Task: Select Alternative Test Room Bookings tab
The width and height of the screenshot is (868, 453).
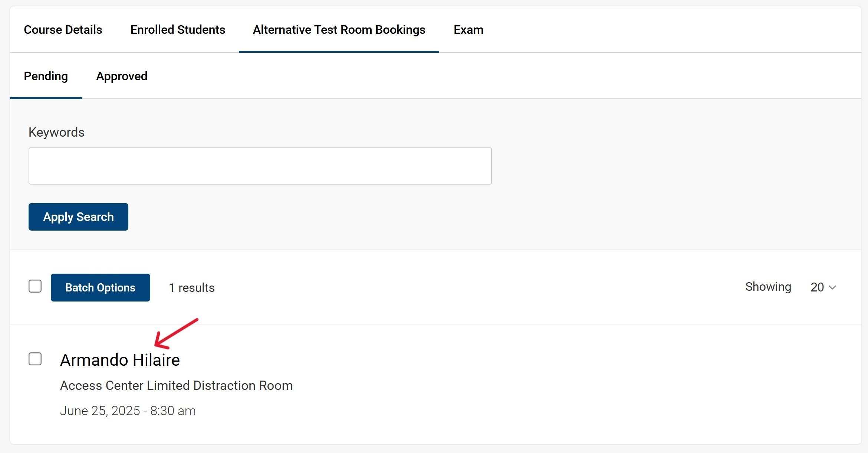Action: [x=339, y=30]
